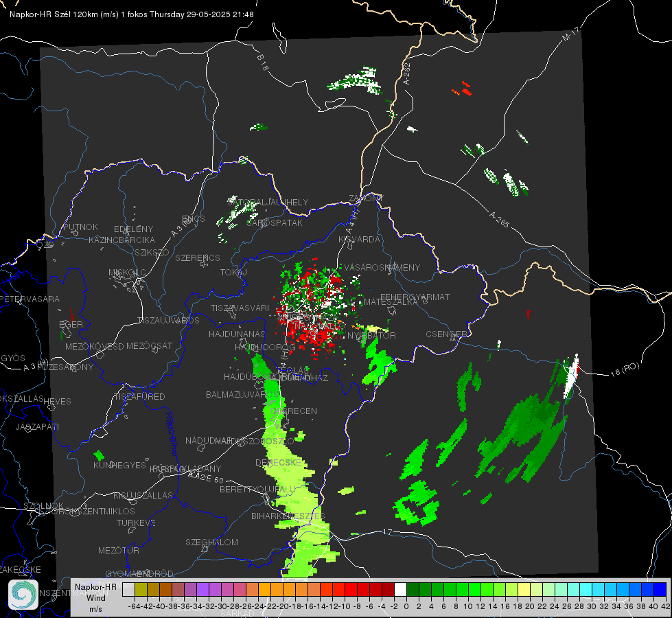Select the light gray first legend swatch
This screenshot has width=672, height=618.
[x=128, y=589]
